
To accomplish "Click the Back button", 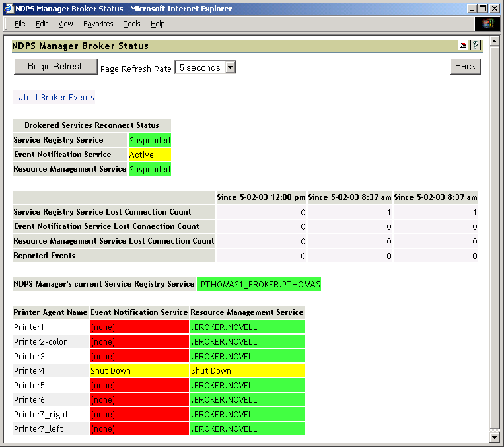I will pyautogui.click(x=465, y=67).
